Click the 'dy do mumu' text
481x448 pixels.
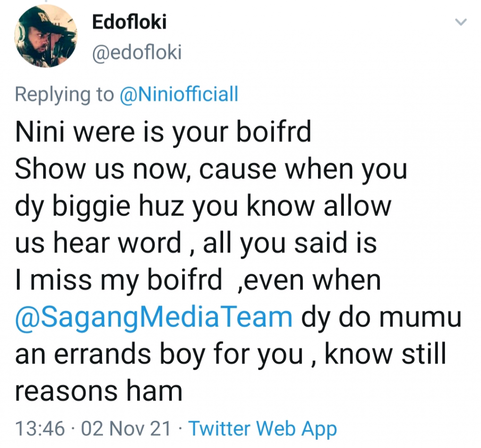pos(381,318)
